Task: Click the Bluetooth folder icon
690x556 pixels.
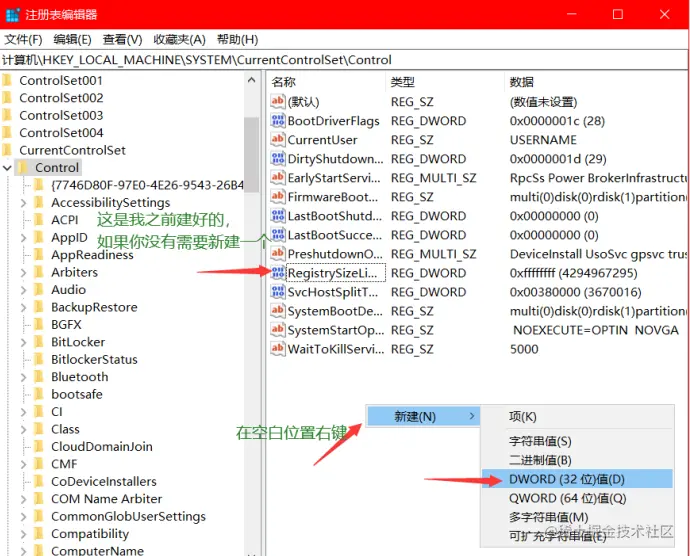Action: click(39, 376)
